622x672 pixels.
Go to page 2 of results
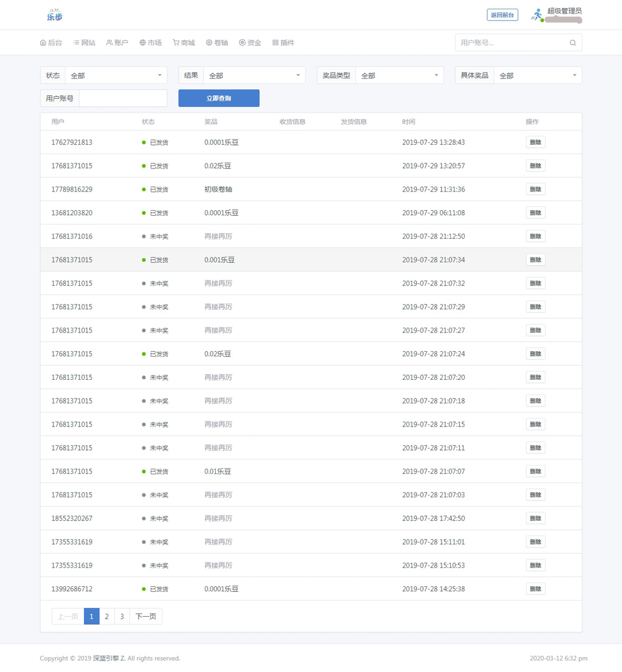[x=107, y=616]
